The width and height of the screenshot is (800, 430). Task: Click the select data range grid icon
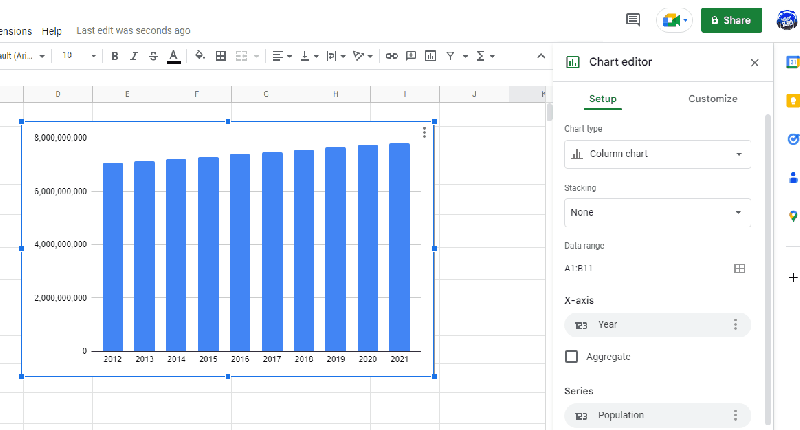click(739, 268)
